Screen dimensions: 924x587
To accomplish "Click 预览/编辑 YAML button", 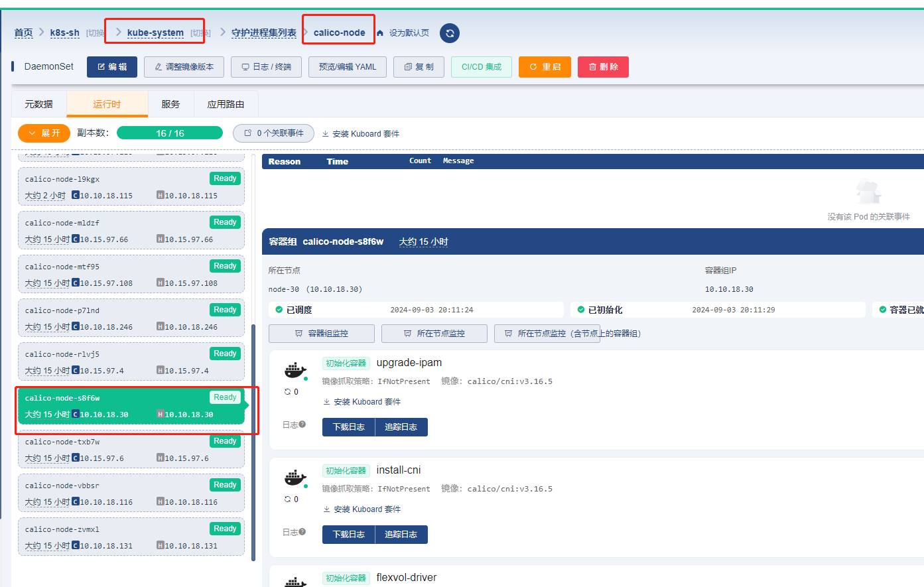I will click(348, 67).
